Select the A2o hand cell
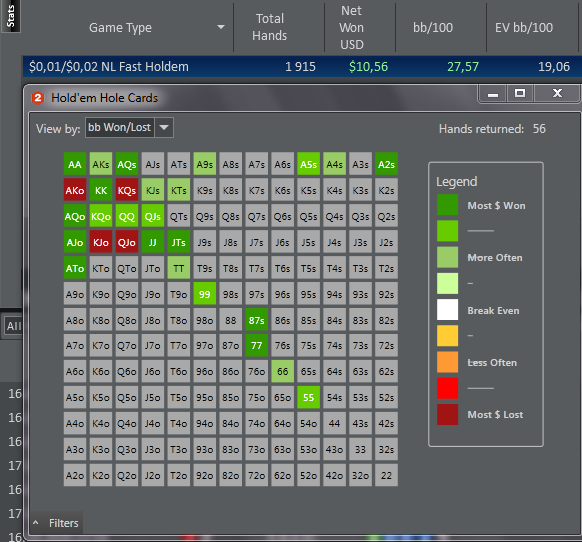The image size is (582, 542). pyautogui.click(x=75, y=475)
